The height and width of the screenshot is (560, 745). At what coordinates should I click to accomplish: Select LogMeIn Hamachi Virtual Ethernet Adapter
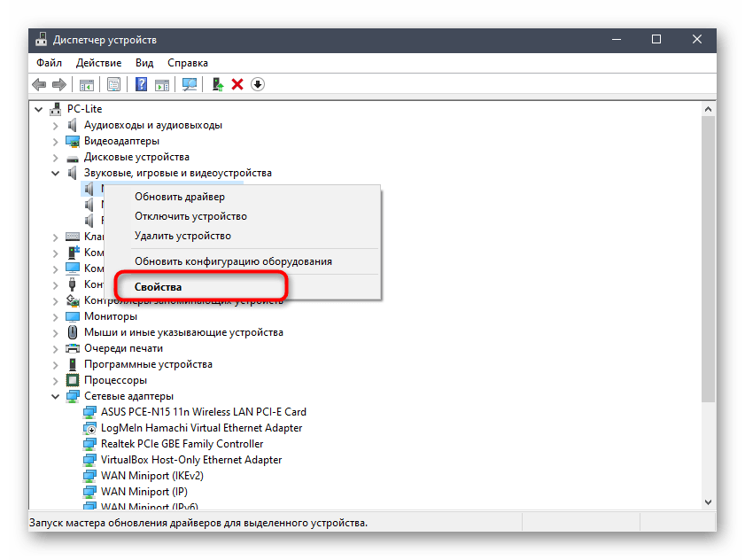[201, 428]
